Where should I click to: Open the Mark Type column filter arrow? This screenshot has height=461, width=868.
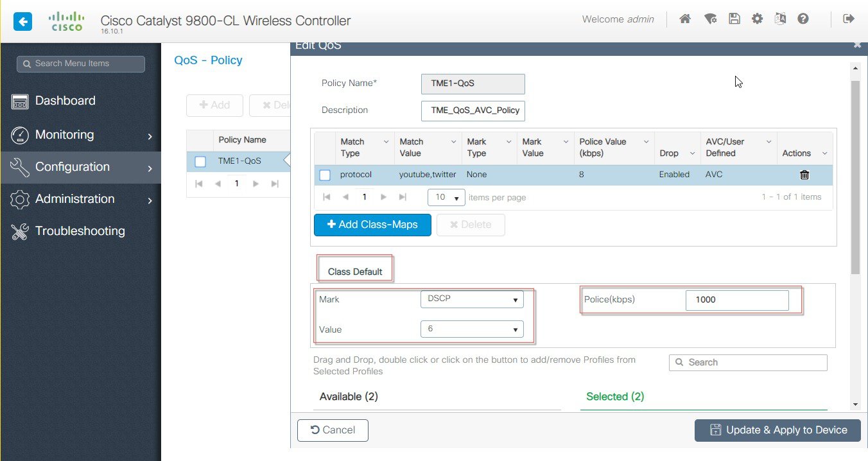point(508,142)
